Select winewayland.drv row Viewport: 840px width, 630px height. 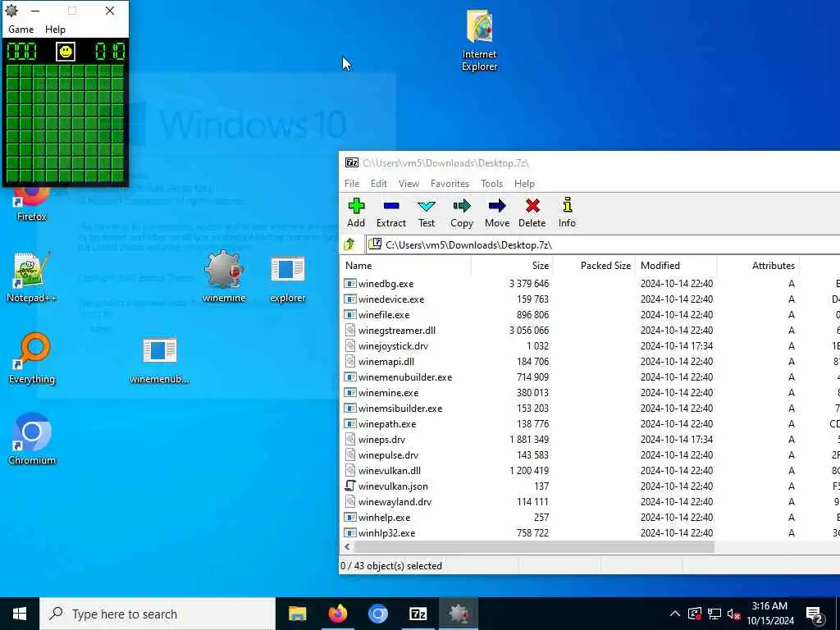pos(589,502)
